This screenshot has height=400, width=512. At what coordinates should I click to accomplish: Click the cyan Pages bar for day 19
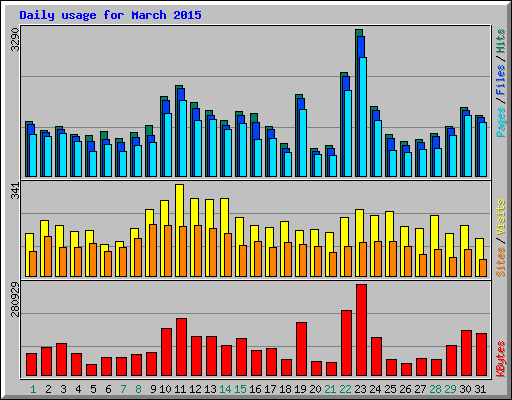pyautogui.click(x=303, y=143)
